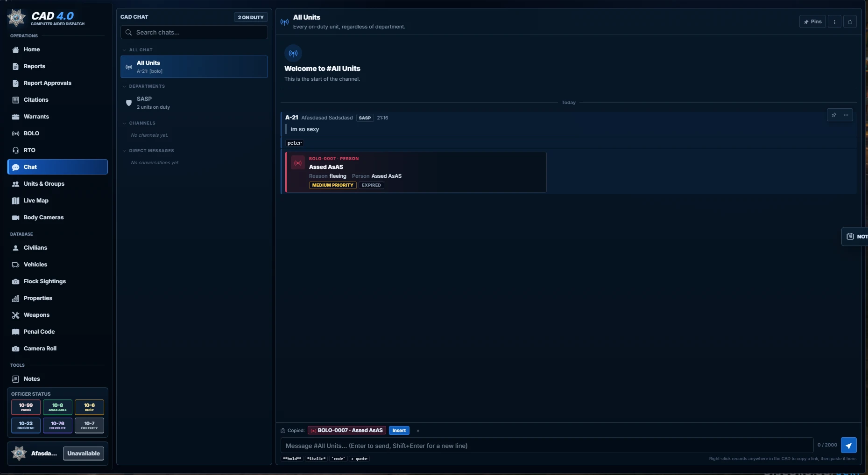This screenshot has height=475, width=868.
Task: Collapse the Departments section
Action: tap(125, 86)
